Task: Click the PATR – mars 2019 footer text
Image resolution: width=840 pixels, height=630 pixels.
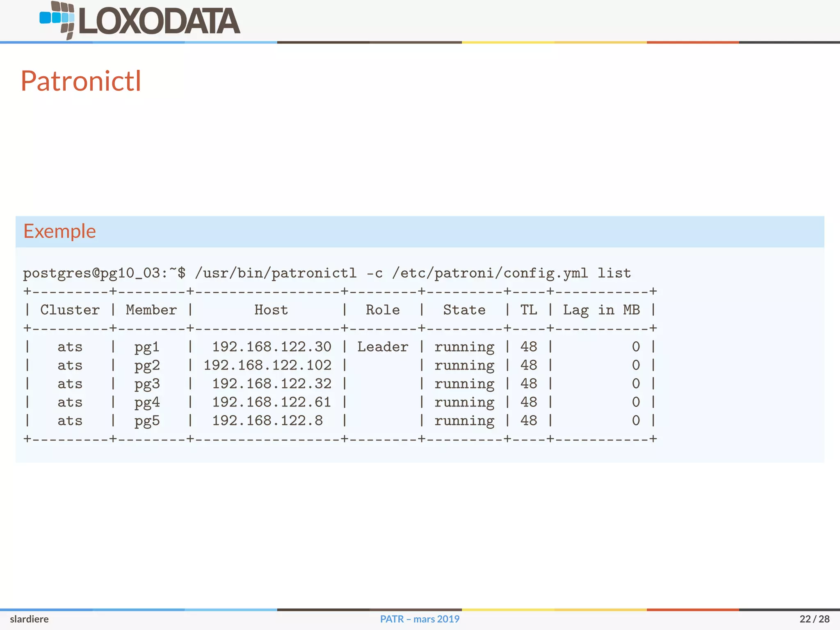Action: [420, 619]
